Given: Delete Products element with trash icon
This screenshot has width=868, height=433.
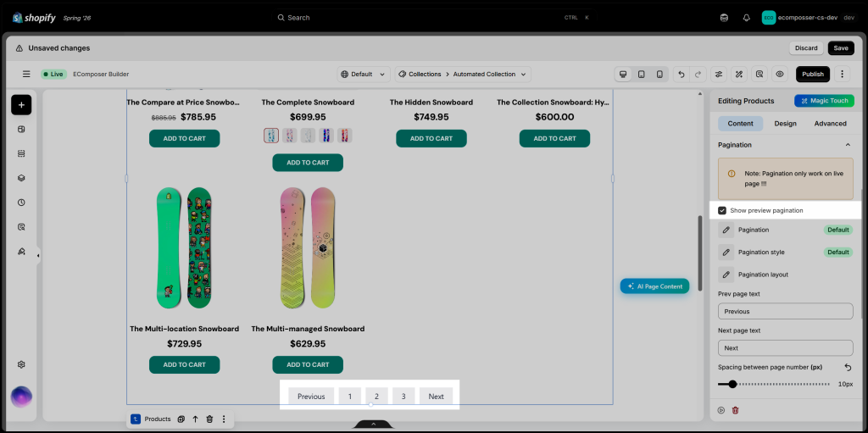Looking at the screenshot, I should pyautogui.click(x=209, y=419).
